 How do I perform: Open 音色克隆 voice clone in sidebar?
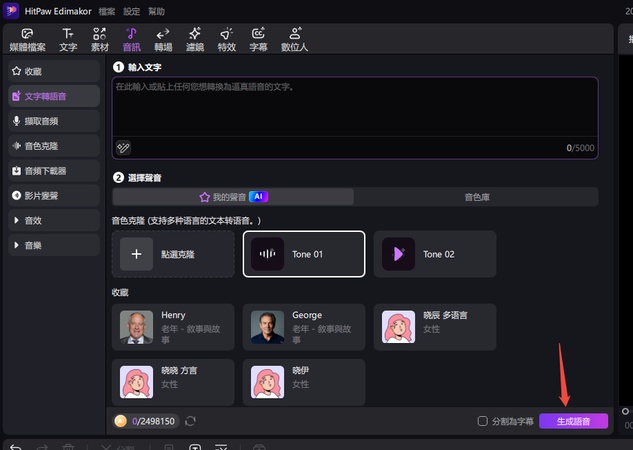coord(54,146)
